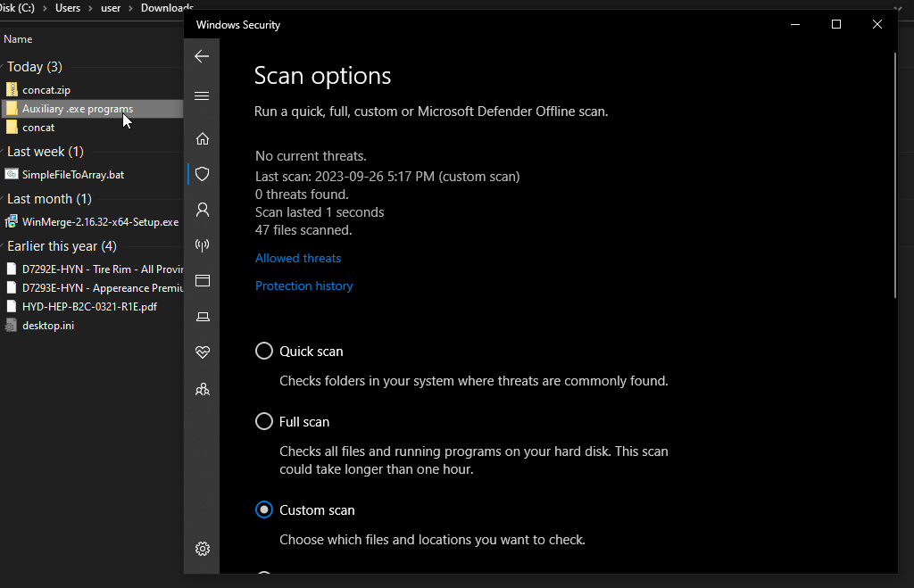Open Virus & threat protection shield icon
Image resolution: width=914 pixels, height=588 pixels.
coord(203,174)
